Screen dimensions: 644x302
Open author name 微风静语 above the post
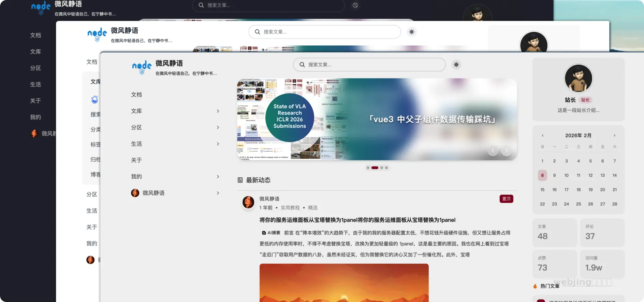tap(269, 199)
